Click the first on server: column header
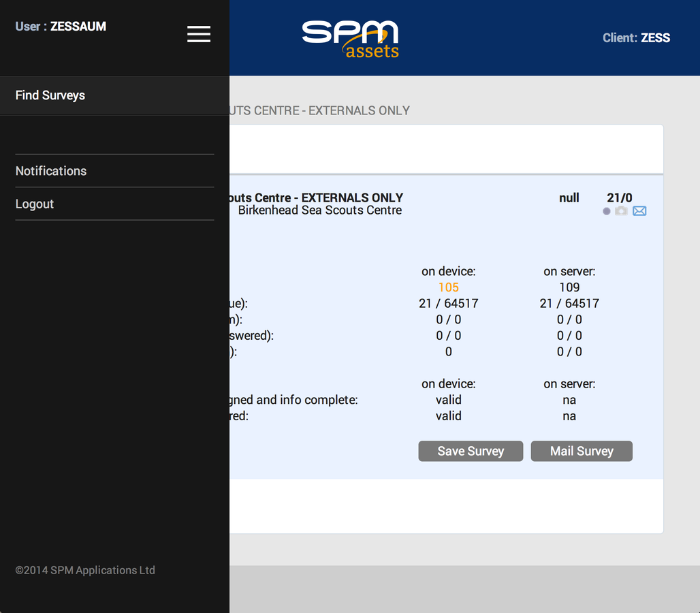 (x=569, y=272)
